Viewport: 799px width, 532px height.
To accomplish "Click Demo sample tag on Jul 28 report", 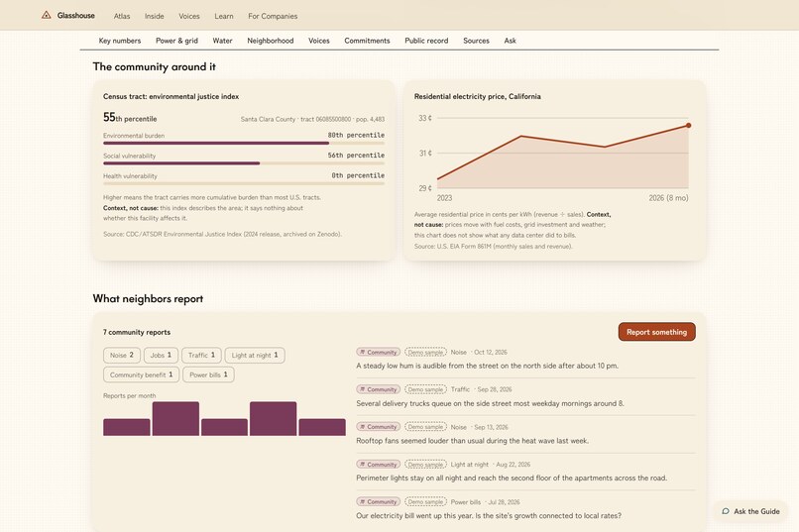I will (425, 501).
